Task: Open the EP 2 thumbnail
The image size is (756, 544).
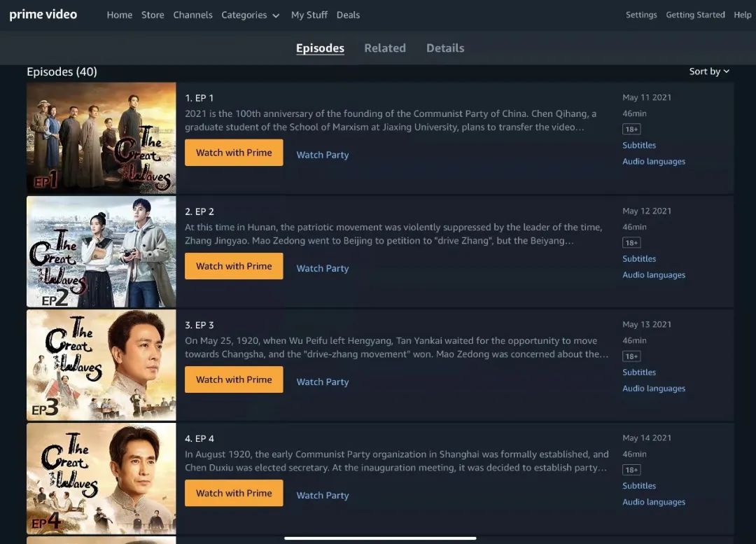Action: tap(101, 252)
